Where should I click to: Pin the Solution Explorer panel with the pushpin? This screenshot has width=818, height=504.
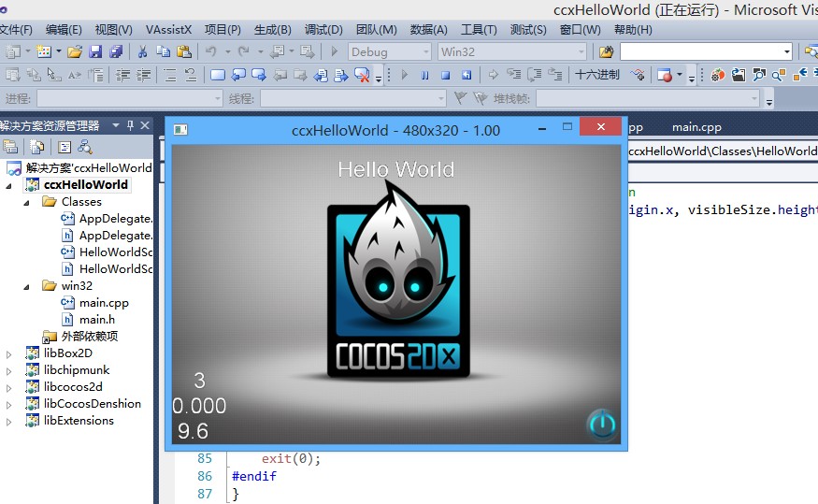click(131, 125)
